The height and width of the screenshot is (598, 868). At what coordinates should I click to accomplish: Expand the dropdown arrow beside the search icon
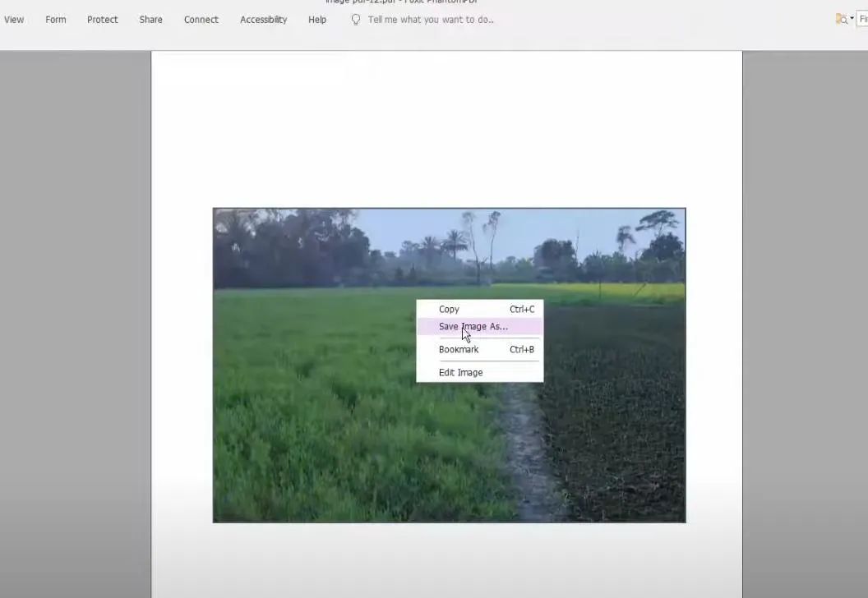[x=852, y=18]
